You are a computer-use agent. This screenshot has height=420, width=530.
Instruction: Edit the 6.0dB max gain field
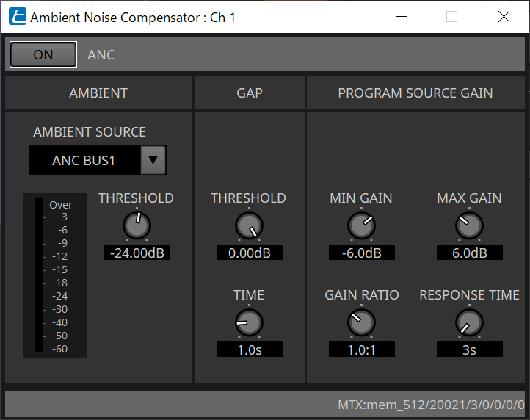tap(469, 253)
